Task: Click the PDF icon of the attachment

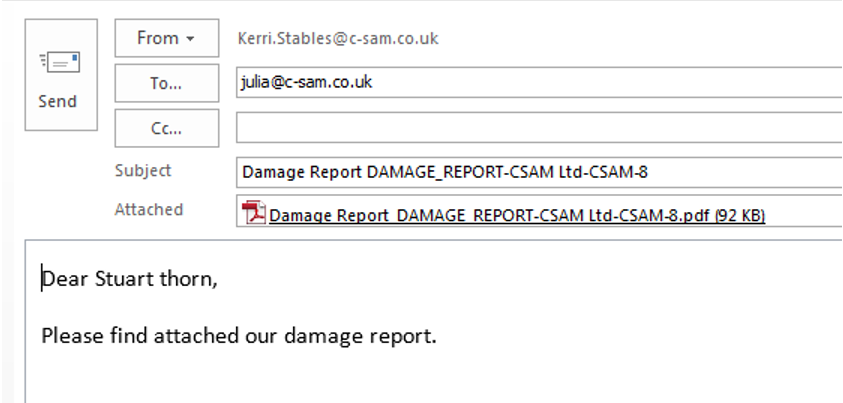Action: click(x=256, y=213)
